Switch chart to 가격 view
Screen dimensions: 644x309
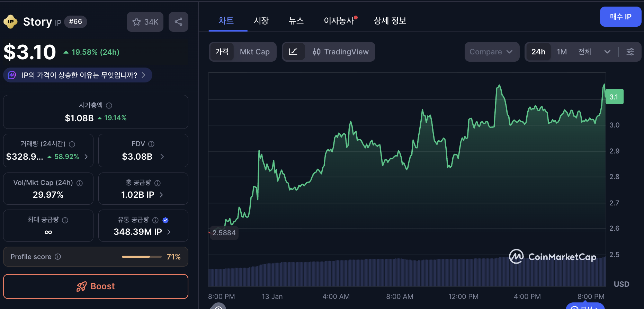(x=222, y=52)
